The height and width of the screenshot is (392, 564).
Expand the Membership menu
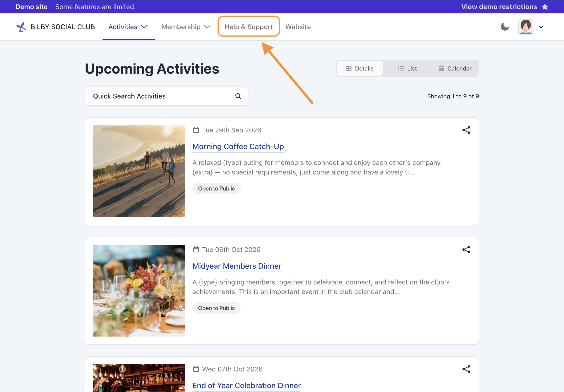[186, 27]
